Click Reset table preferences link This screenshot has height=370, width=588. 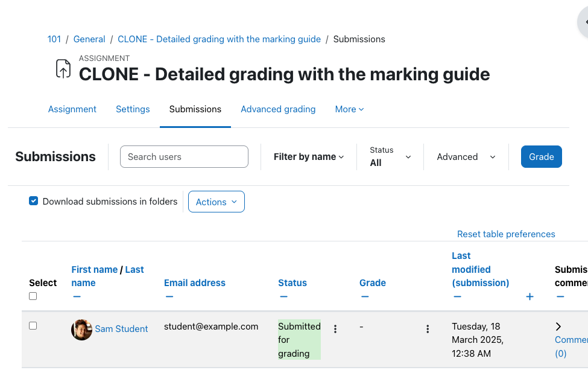506,234
